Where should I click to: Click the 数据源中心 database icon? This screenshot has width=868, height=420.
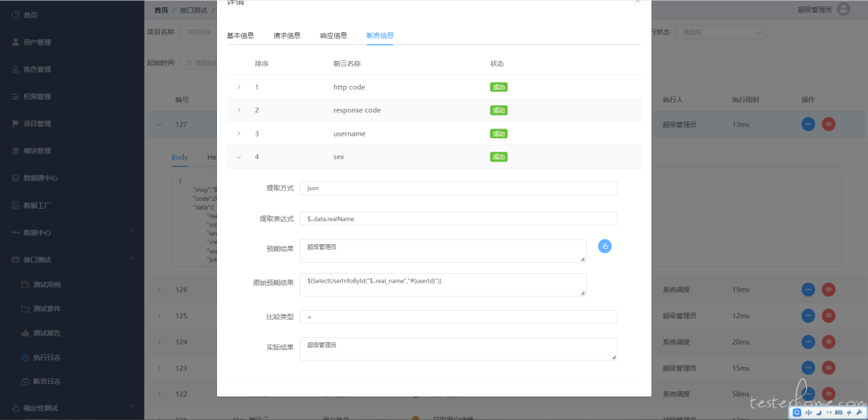(x=15, y=178)
